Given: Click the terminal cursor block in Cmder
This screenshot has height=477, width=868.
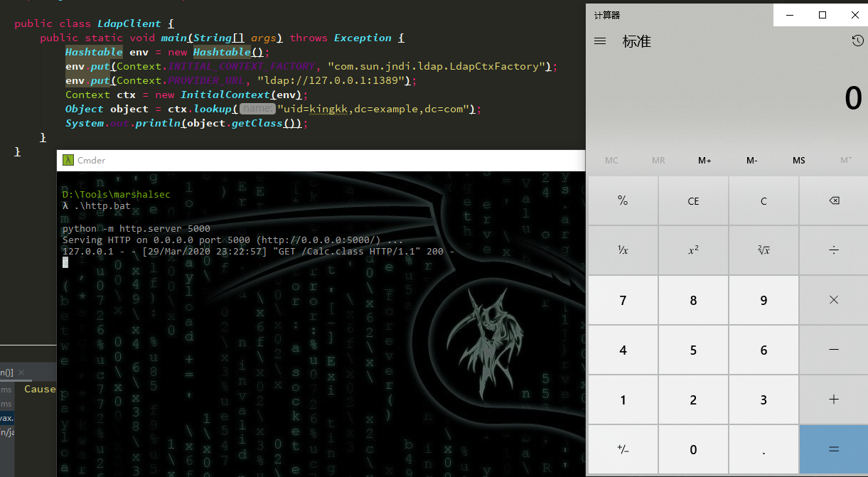Looking at the screenshot, I should pyautogui.click(x=65, y=262).
